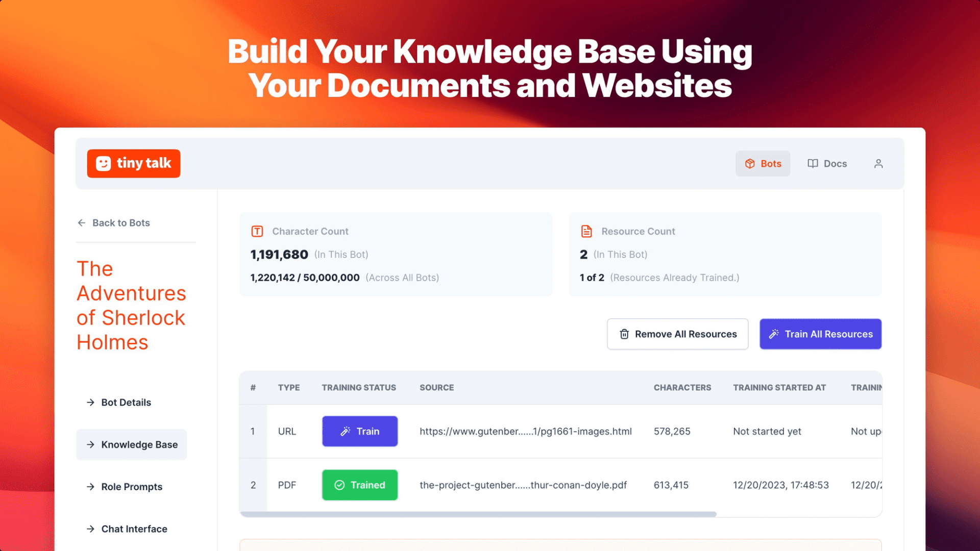Click the Trained status indicator badge
980x551 pixels.
(x=359, y=484)
